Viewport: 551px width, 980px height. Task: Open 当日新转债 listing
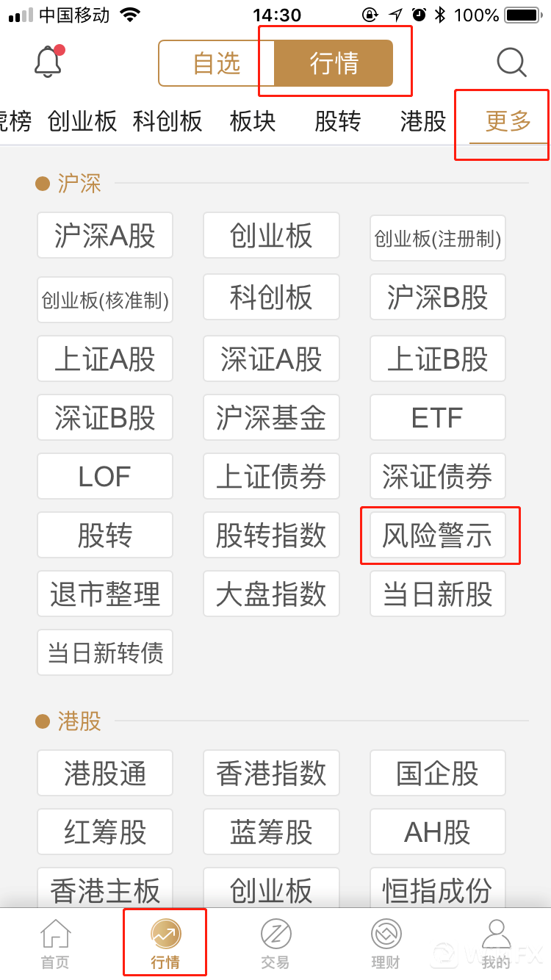tap(105, 652)
